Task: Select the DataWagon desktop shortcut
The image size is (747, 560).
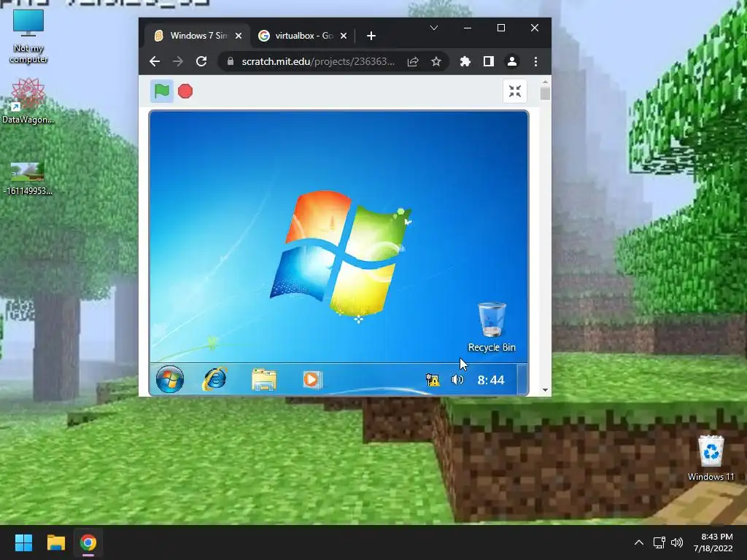Action: [x=28, y=101]
